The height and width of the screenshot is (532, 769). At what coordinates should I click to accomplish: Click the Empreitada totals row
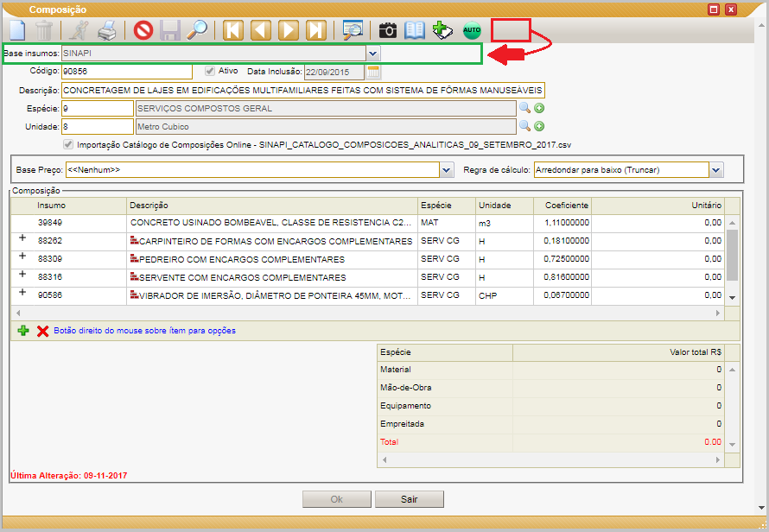coord(550,424)
